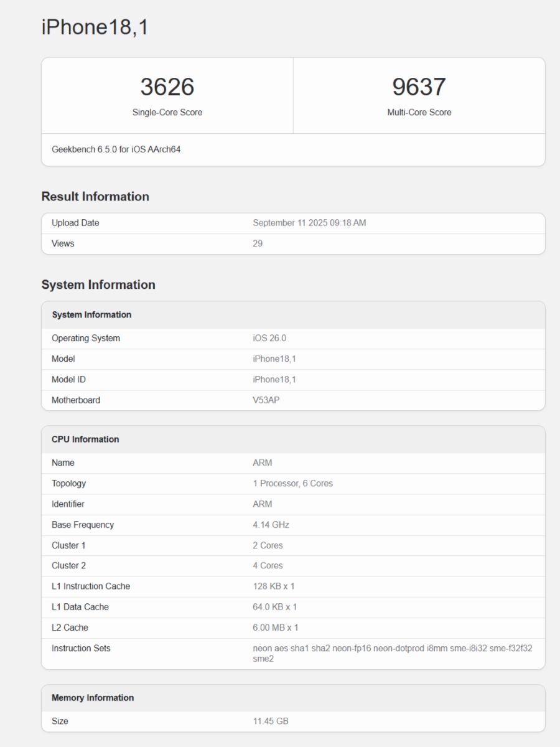This screenshot has height=747, width=560.
Task: Click the Motherboard label
Action: (76, 400)
